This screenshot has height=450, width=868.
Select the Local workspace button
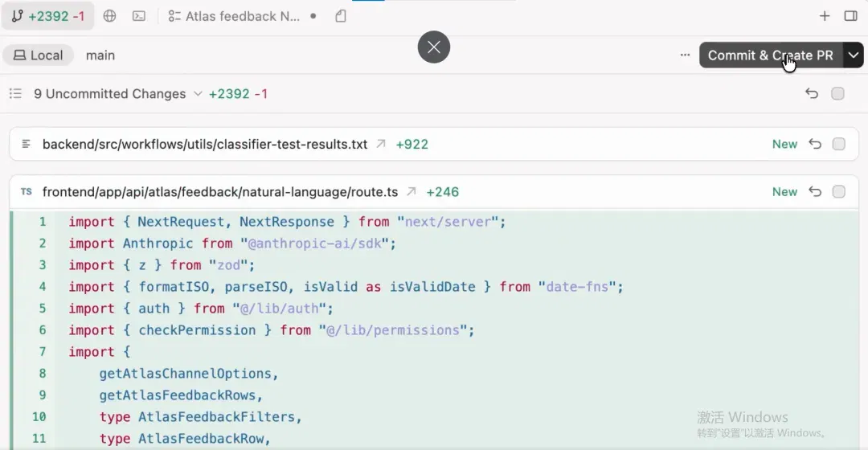tap(39, 55)
